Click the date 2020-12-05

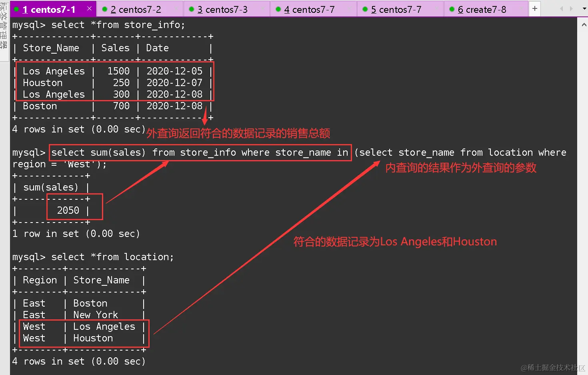pos(174,71)
